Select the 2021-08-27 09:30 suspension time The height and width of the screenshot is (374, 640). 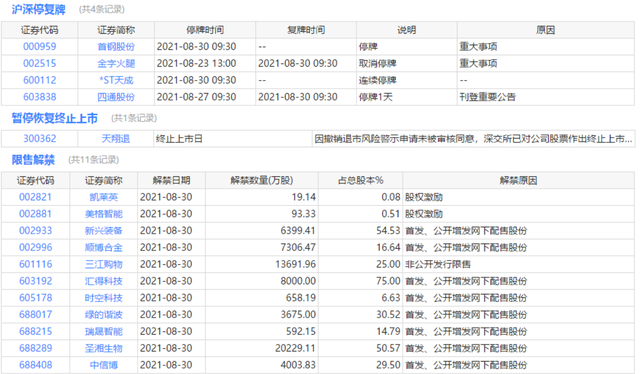click(196, 97)
